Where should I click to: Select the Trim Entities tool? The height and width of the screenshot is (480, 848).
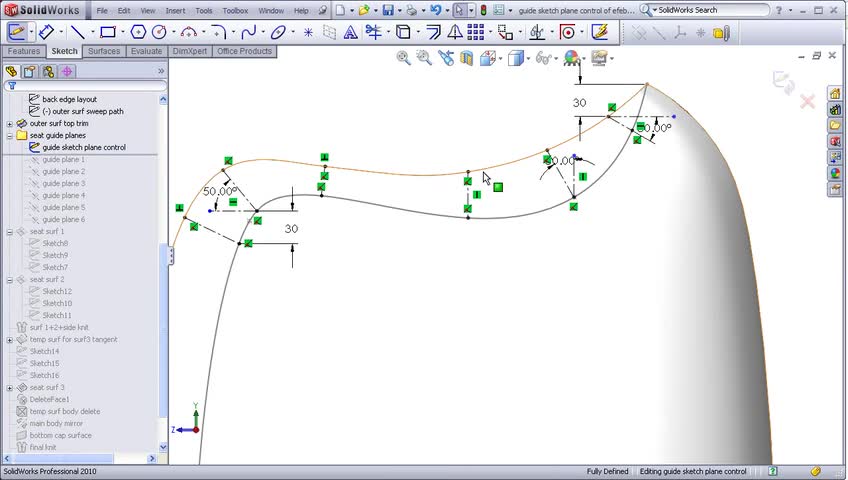[x=373, y=32]
